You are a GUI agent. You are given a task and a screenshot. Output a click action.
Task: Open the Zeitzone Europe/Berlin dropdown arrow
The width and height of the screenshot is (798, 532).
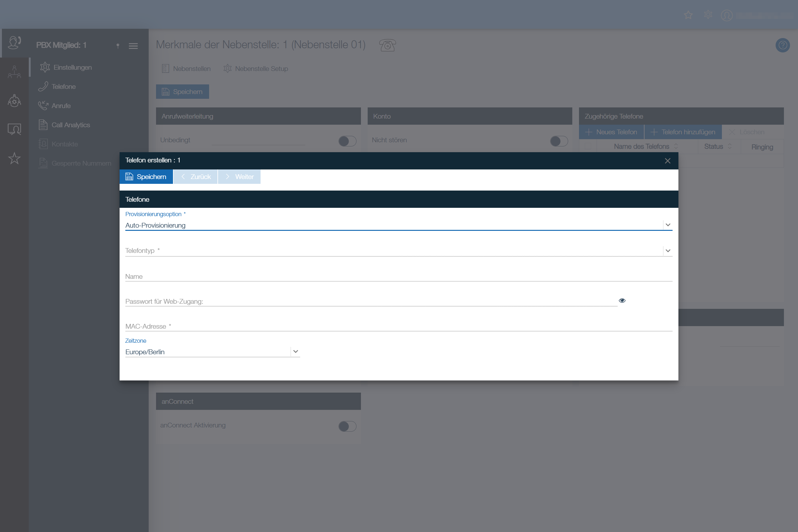coord(295,351)
